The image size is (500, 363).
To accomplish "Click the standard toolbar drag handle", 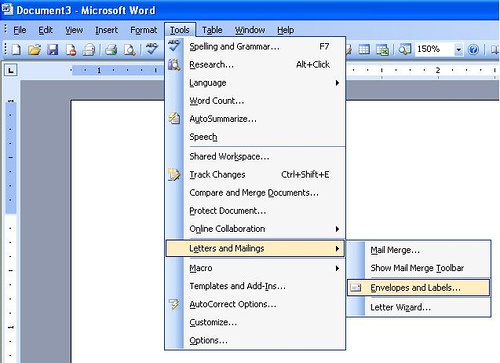I will coord(6,49).
